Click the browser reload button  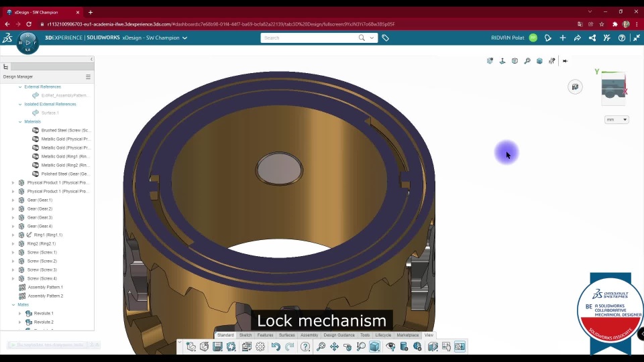pyautogui.click(x=29, y=24)
